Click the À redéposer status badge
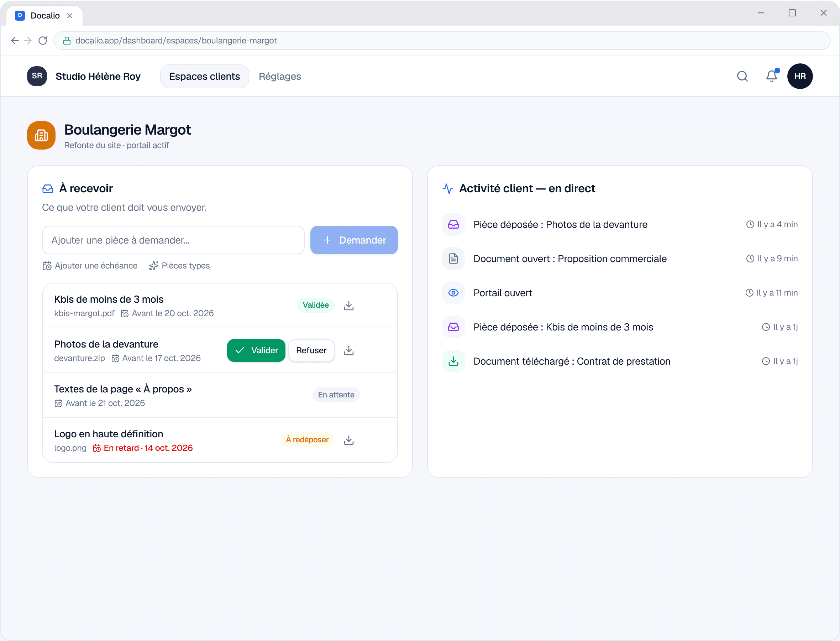Viewport: 840px width, 641px height. (307, 439)
